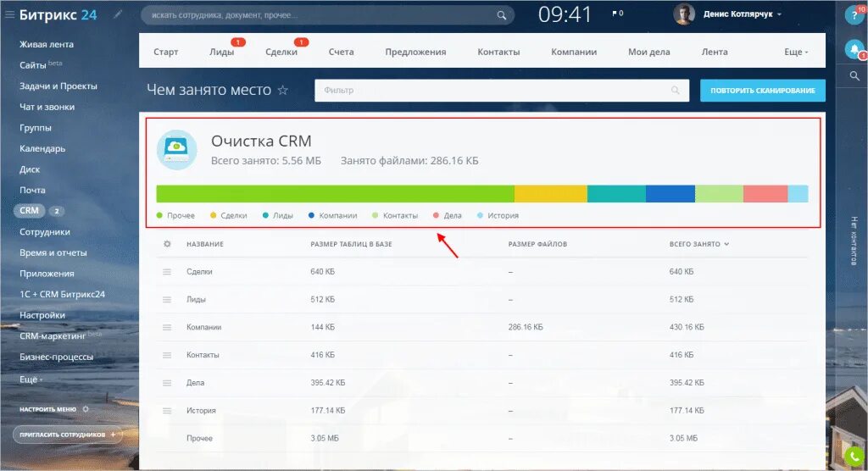Click the История legend item under the bar

(x=498, y=215)
